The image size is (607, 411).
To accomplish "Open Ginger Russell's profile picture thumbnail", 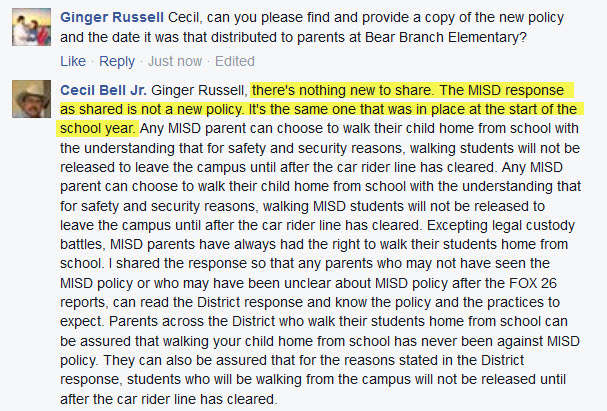I will pyautogui.click(x=31, y=27).
